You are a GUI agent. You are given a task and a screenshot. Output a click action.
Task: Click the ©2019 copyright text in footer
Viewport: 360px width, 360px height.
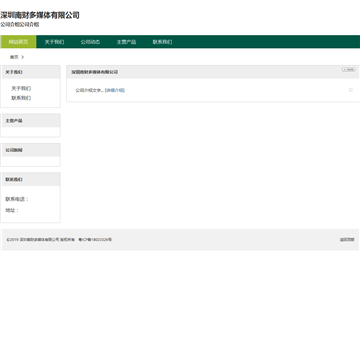point(41,239)
